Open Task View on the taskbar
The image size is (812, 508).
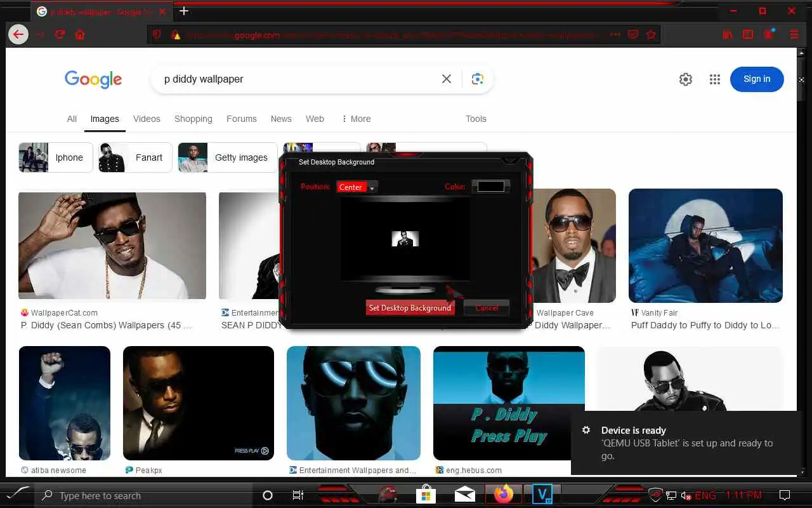[x=298, y=495]
